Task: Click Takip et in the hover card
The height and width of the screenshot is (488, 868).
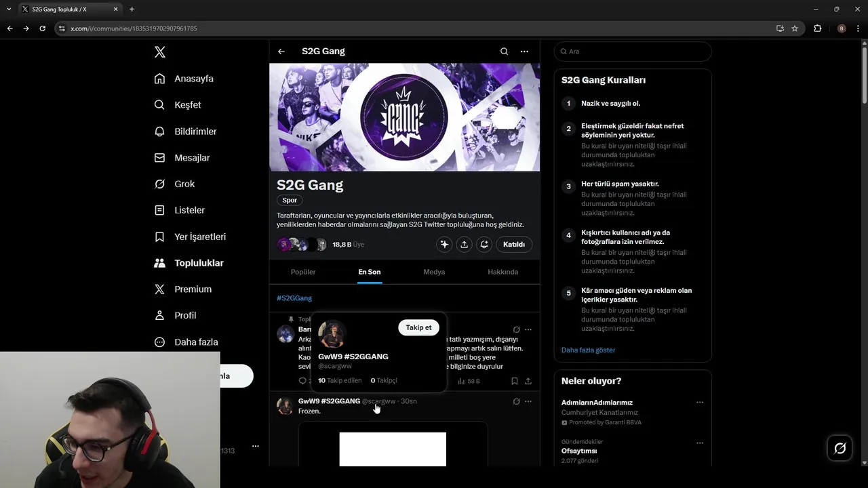Action: pos(418,327)
